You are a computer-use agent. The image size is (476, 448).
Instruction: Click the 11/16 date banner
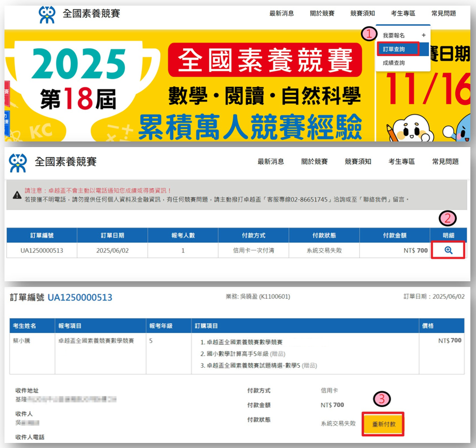click(x=428, y=89)
